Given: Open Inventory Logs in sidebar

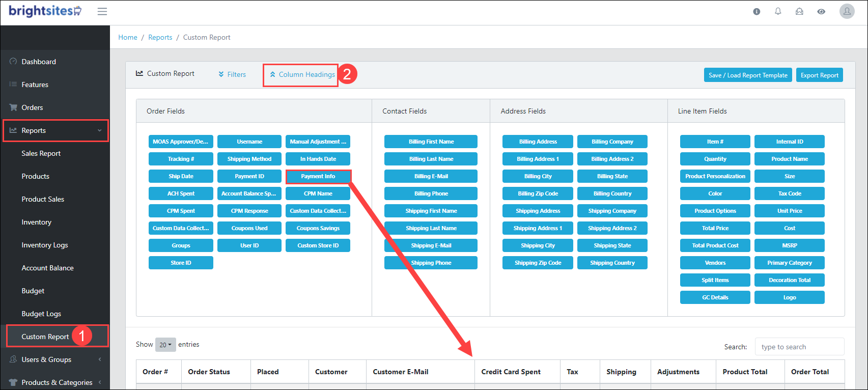Looking at the screenshot, I should tap(45, 245).
